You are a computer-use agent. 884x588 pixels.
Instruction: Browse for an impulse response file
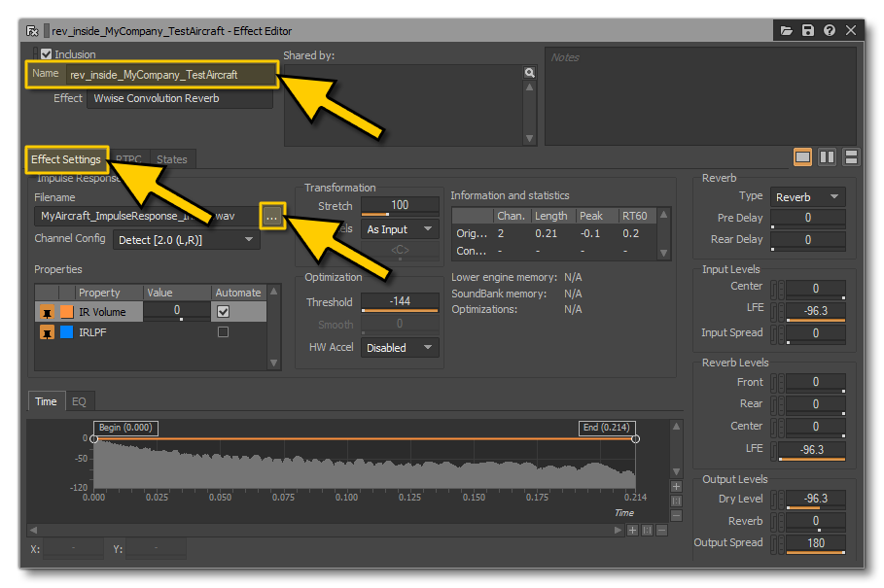(272, 217)
